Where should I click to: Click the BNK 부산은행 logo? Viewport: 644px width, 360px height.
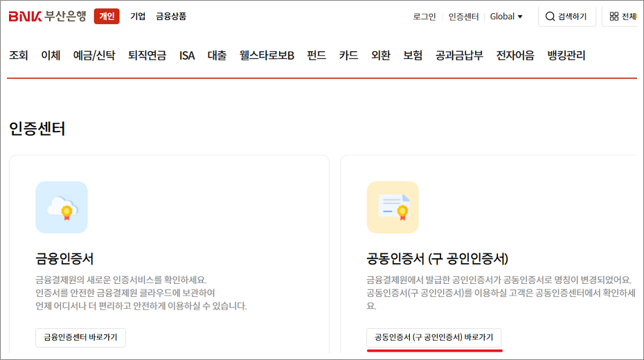pyautogui.click(x=48, y=17)
